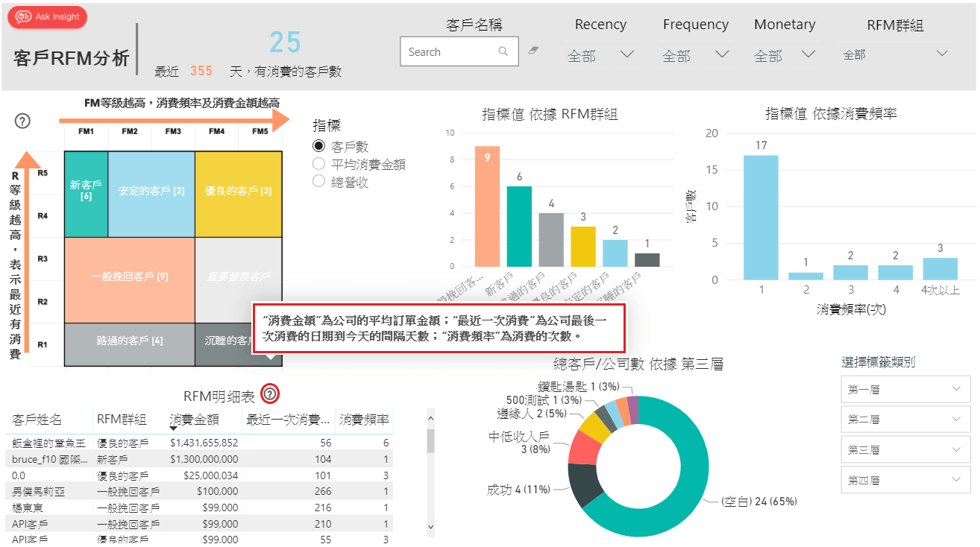Click sort arrow under 消費金額 column
Viewport: 980px width, 547px height.
pyautogui.click(x=175, y=429)
